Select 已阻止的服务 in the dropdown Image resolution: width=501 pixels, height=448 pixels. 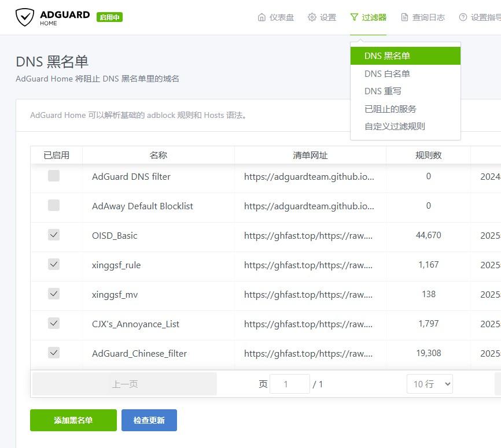(x=405, y=109)
